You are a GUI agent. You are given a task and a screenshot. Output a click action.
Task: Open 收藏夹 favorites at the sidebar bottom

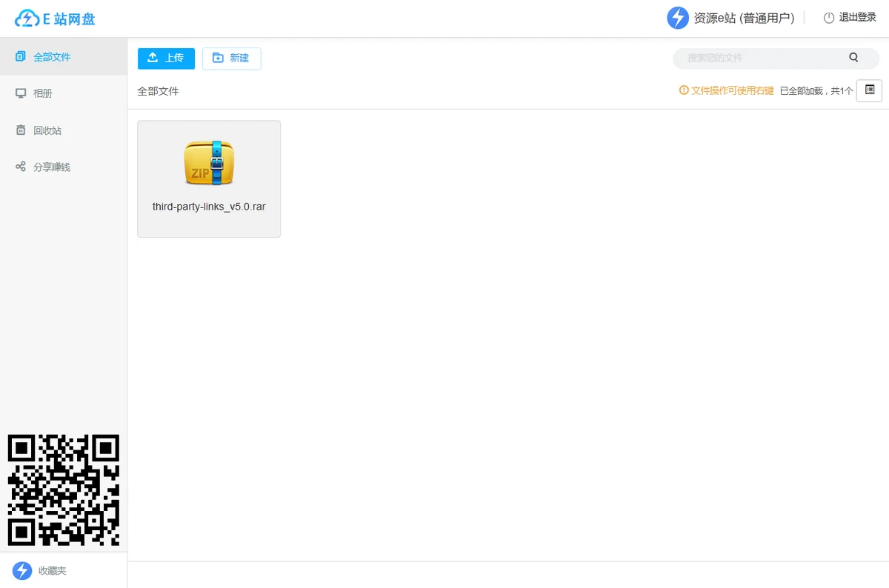(x=53, y=571)
